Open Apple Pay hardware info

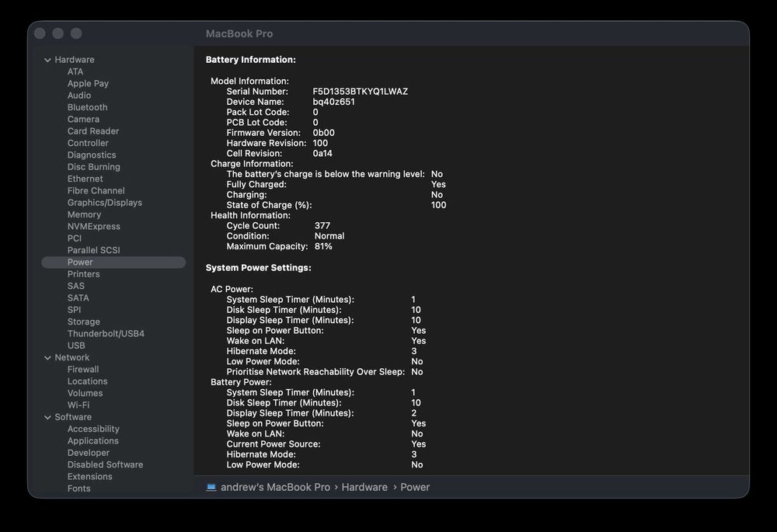tap(88, 83)
